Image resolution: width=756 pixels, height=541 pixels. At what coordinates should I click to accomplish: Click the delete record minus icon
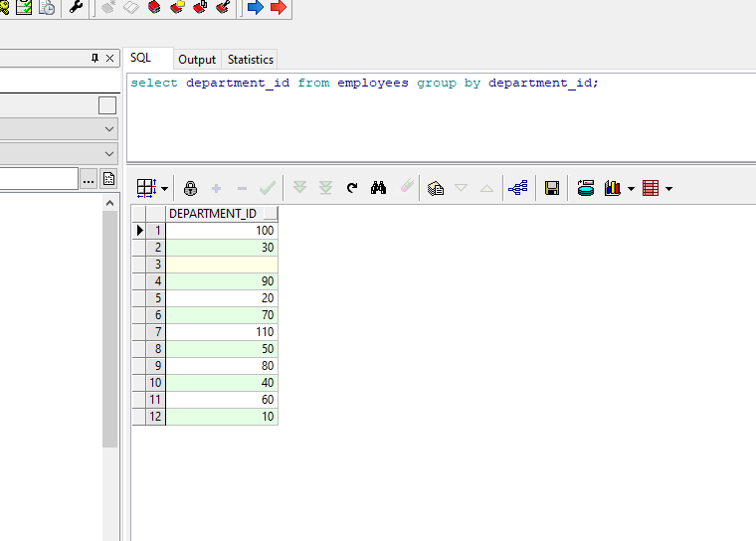pyautogui.click(x=242, y=189)
